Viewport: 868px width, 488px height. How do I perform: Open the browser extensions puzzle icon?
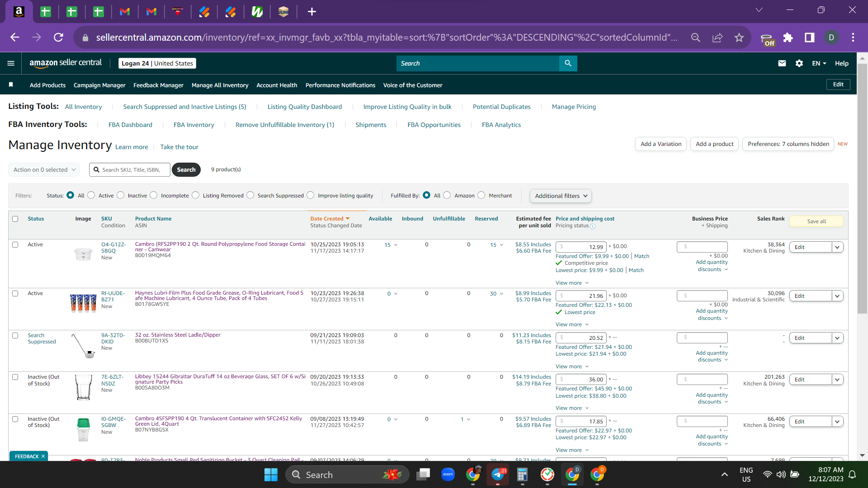click(788, 38)
